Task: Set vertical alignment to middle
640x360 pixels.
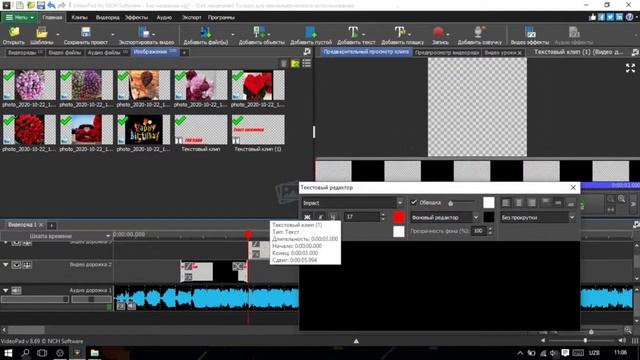Action: click(558, 203)
